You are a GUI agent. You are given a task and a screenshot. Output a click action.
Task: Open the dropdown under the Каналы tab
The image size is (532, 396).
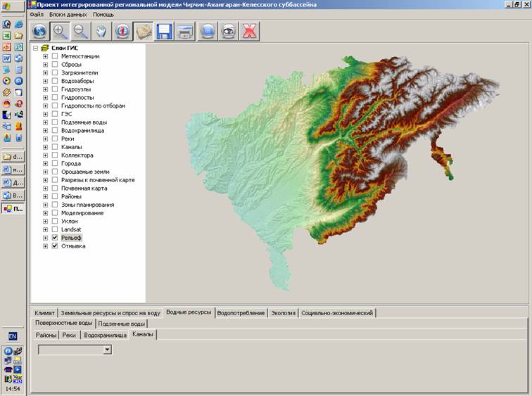tap(107, 349)
